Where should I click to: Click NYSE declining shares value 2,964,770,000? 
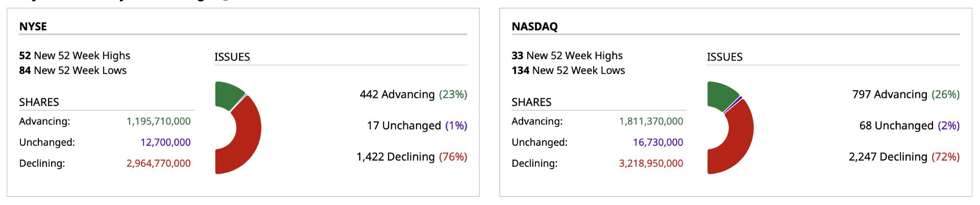pyautogui.click(x=158, y=163)
